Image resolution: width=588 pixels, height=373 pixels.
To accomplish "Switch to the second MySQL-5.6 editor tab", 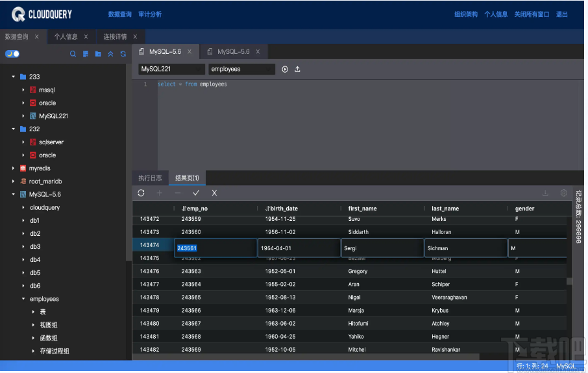I will point(233,52).
